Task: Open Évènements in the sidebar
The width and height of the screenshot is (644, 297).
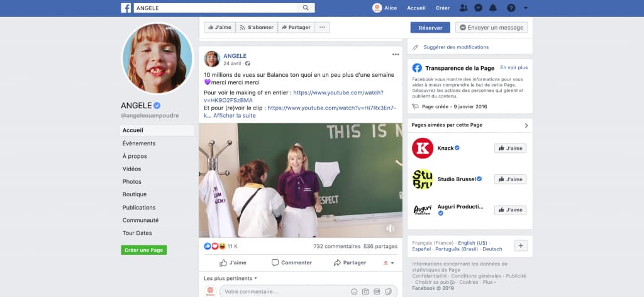Action: tap(139, 143)
